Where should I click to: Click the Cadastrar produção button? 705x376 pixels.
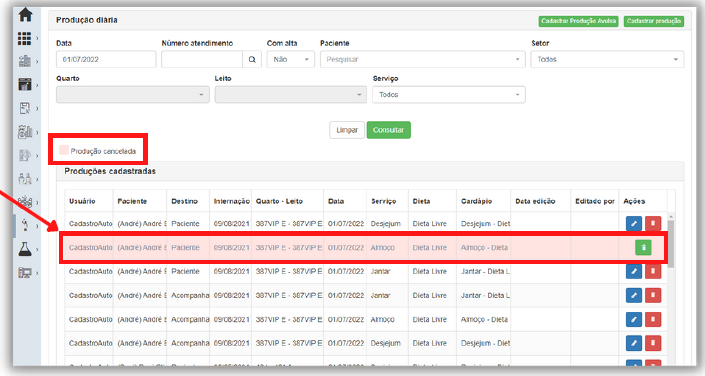(x=654, y=21)
